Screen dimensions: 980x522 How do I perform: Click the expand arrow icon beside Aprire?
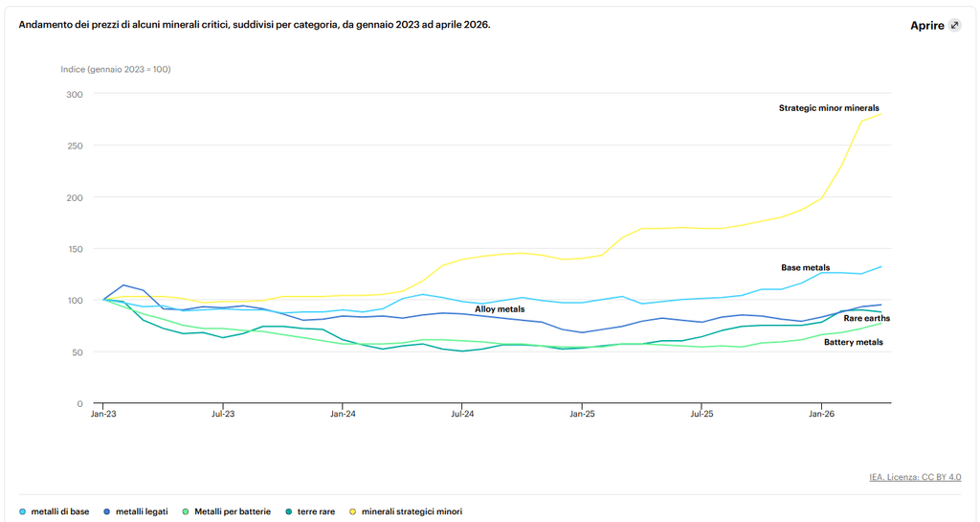(x=954, y=25)
